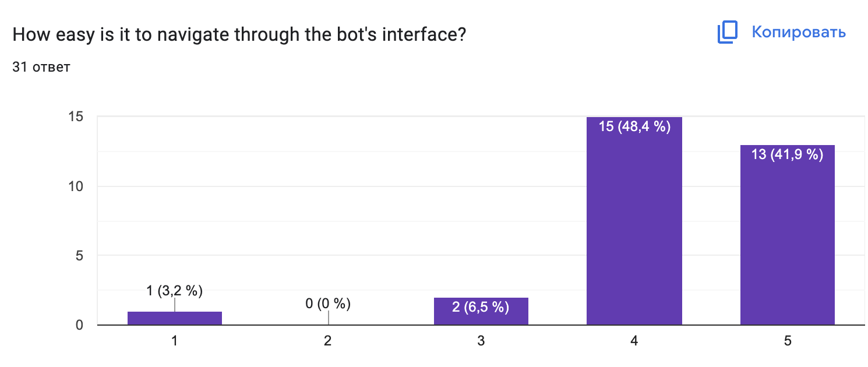Click the "13 (41,9 %)" data label
868x367 pixels.
(787, 154)
